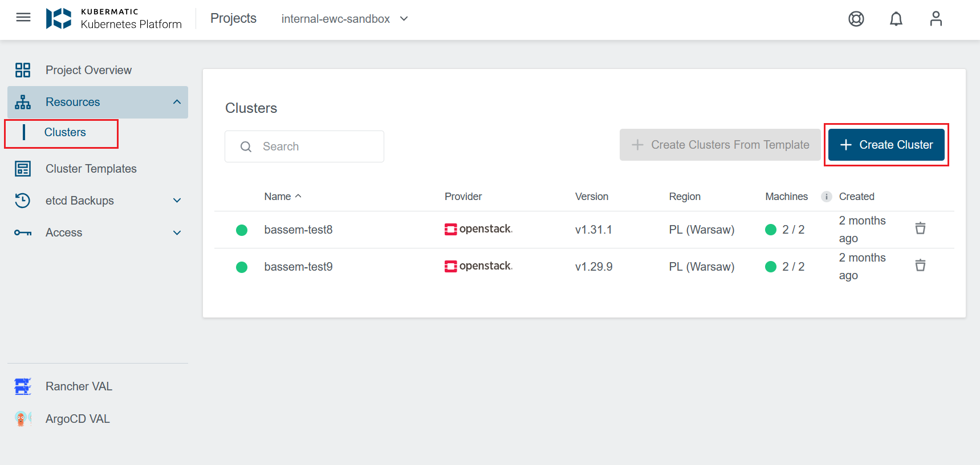Click bassem-test8 machines status dot
The height and width of the screenshot is (465, 980).
pyautogui.click(x=771, y=230)
